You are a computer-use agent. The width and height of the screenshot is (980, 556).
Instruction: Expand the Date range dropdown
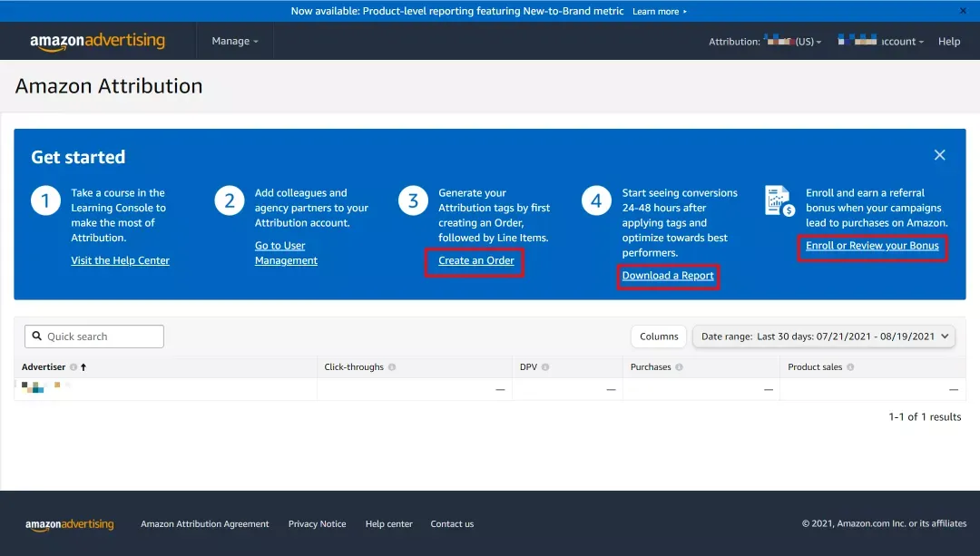(824, 337)
